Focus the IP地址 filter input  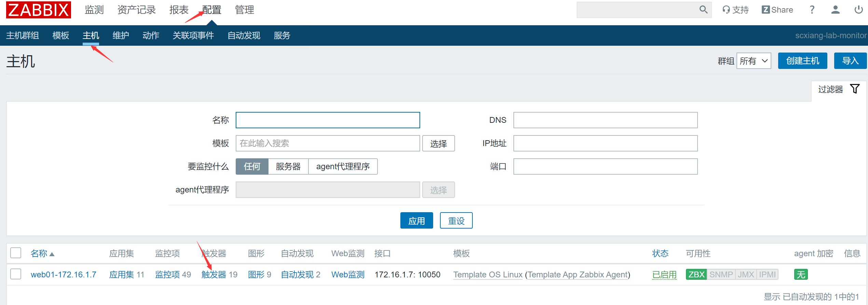pos(606,143)
